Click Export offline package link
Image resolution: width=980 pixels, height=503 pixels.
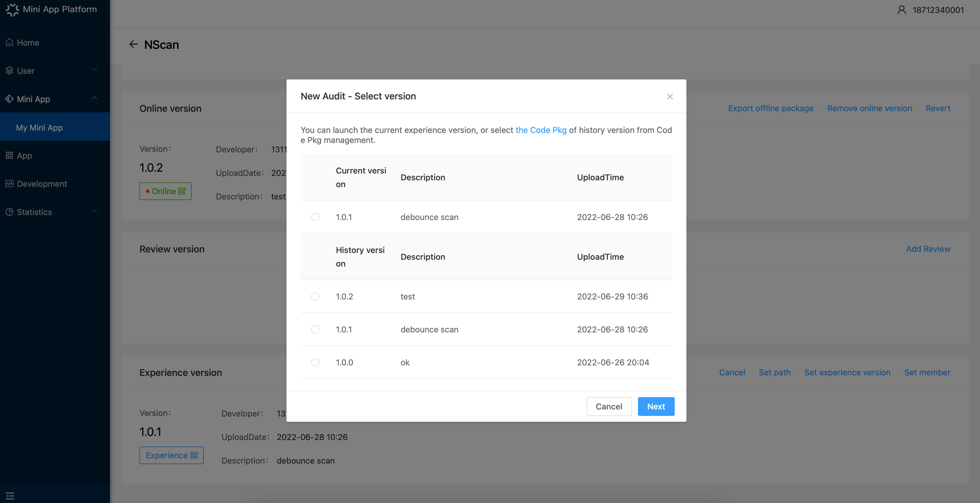[770, 108]
